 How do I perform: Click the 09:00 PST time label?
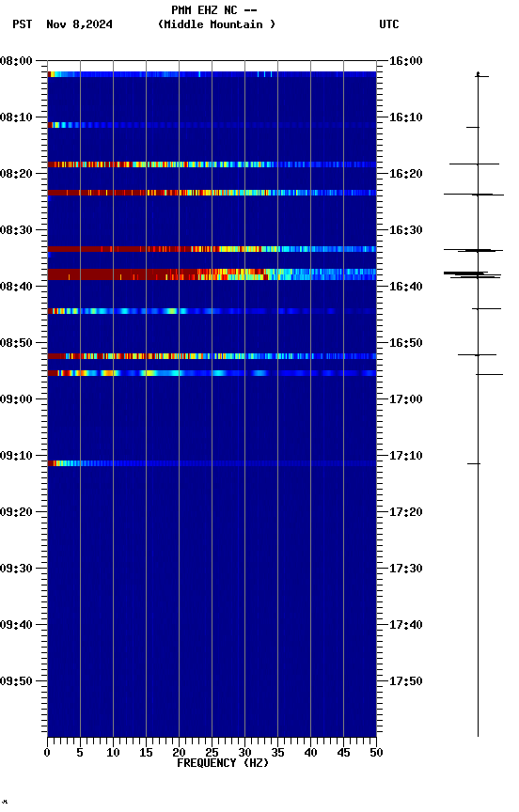click(16, 399)
